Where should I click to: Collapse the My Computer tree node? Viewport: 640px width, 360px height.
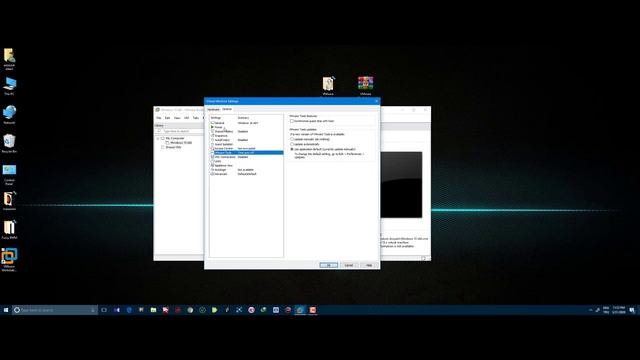pyautogui.click(x=158, y=138)
